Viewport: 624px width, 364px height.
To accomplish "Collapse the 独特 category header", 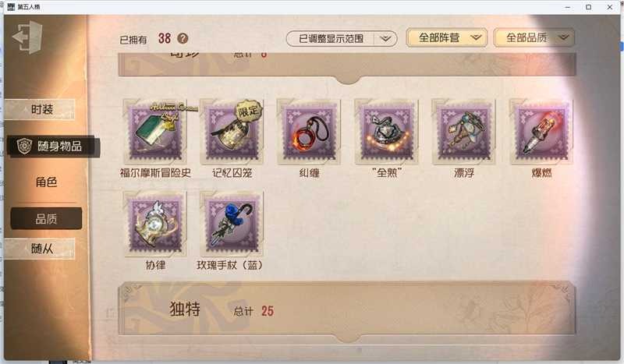I will pos(347,309).
